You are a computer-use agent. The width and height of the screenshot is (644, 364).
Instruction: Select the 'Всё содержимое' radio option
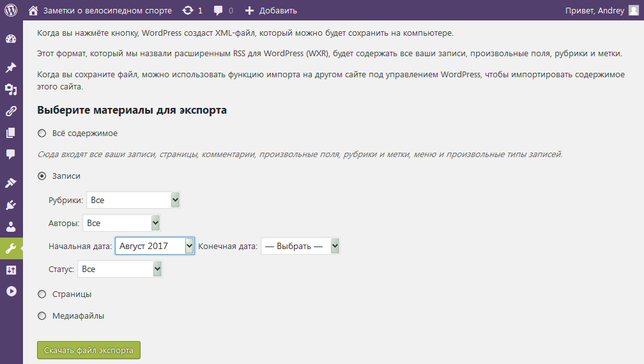click(x=42, y=133)
